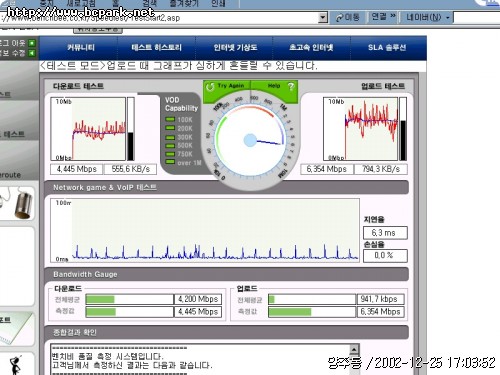
Task: Click the notepad image in the left sidebar
Action: pos(15,329)
